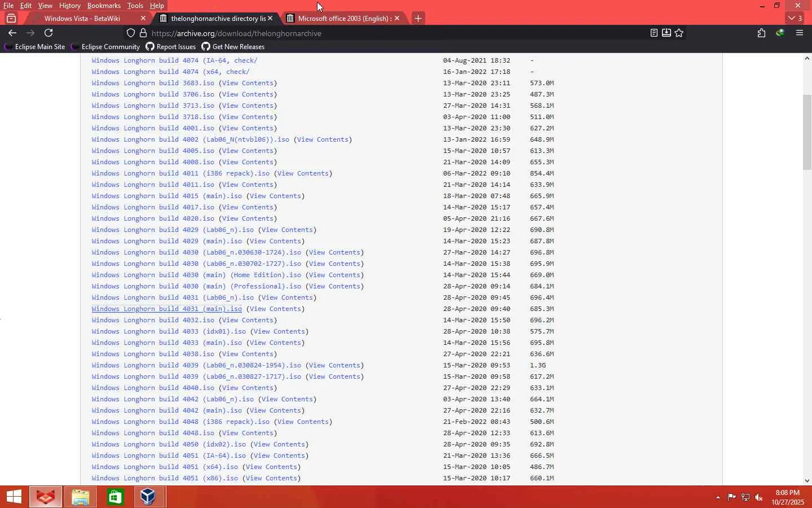Close the thelonghornarchive directory listing tab
This screenshot has height=508, width=812.
pyautogui.click(x=270, y=18)
